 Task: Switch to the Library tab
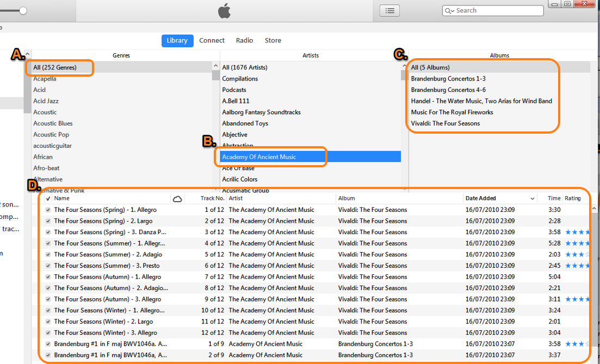(x=177, y=41)
